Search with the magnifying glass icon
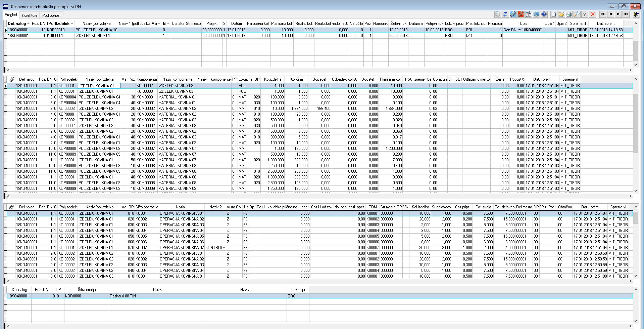 577,14
